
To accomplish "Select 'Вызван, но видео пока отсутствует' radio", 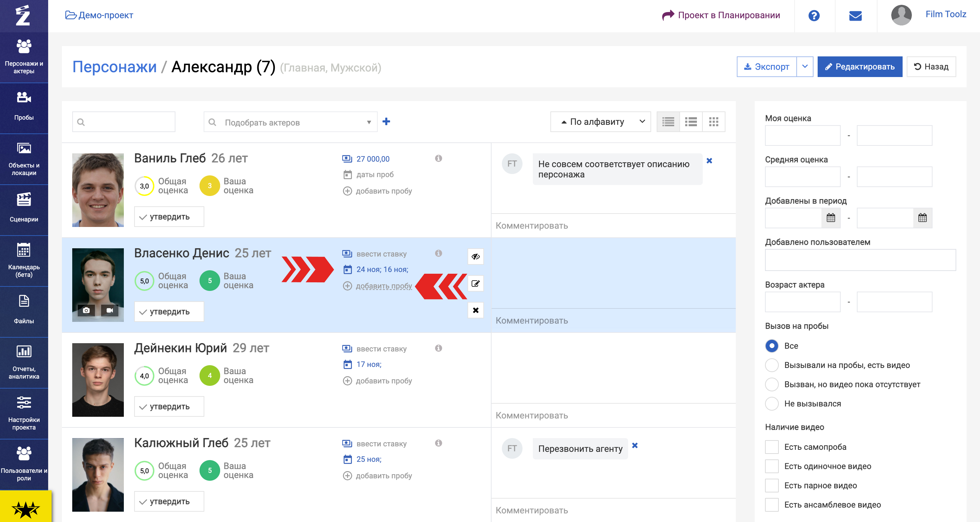I will [772, 384].
